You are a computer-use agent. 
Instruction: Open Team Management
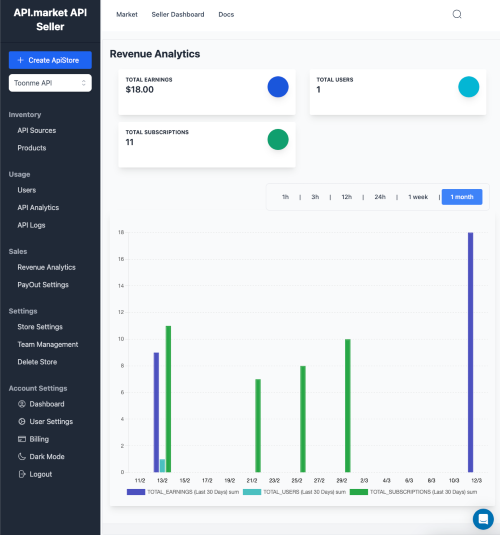coord(48,344)
